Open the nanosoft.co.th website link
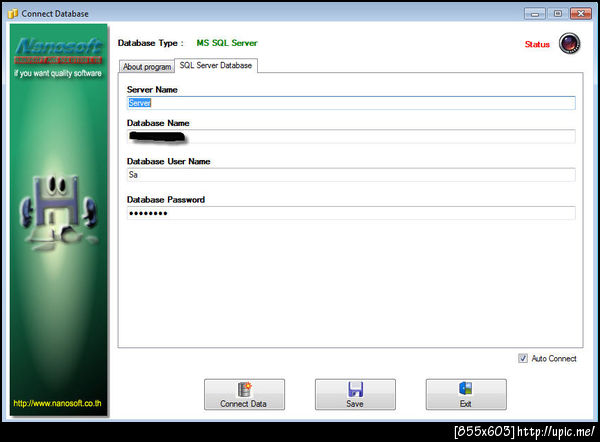 point(57,403)
